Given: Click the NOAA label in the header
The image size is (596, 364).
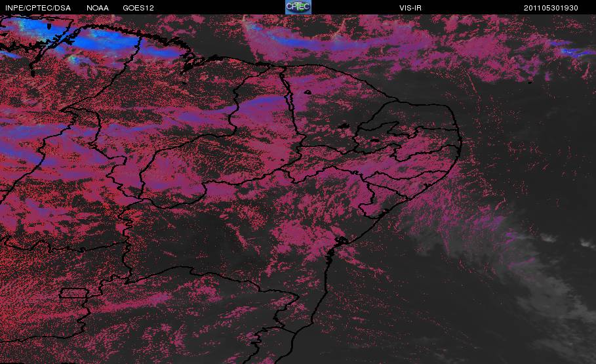Looking at the screenshot, I should [98, 8].
